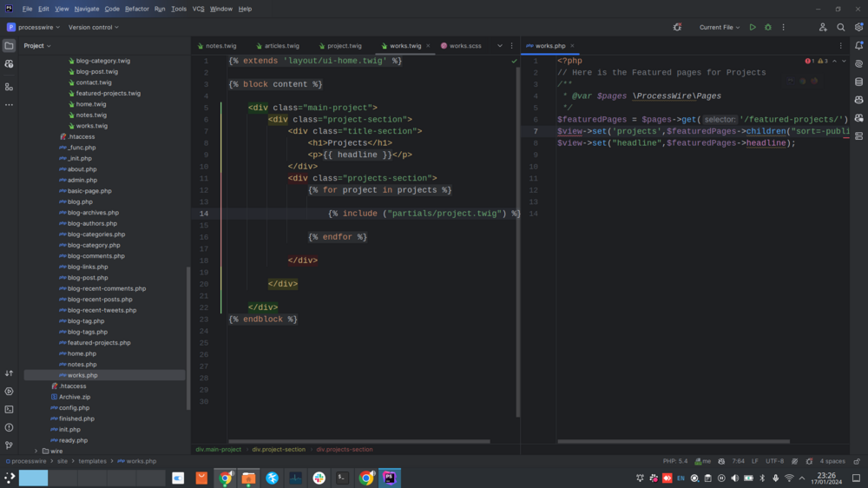Image resolution: width=868 pixels, height=488 pixels.
Task: Open the Problems tool window icon
Action: [x=9, y=427]
